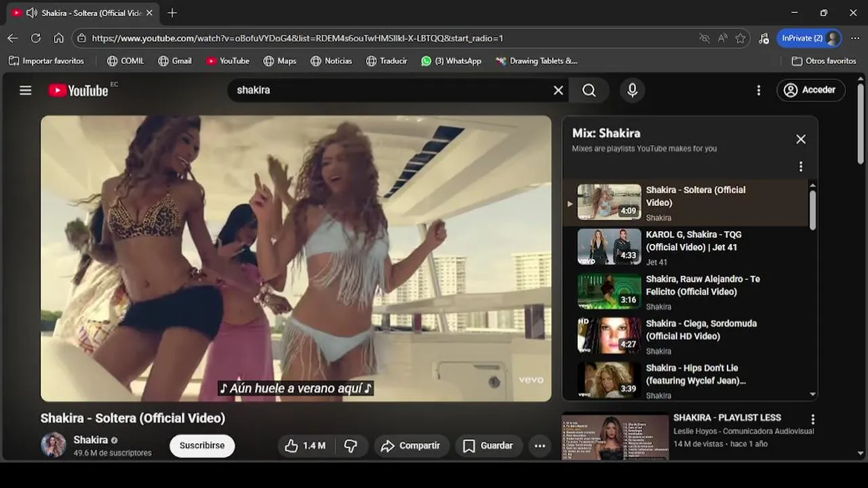Open Gmail bookmark
Viewport: 868px width, 488px height.
tap(175, 61)
